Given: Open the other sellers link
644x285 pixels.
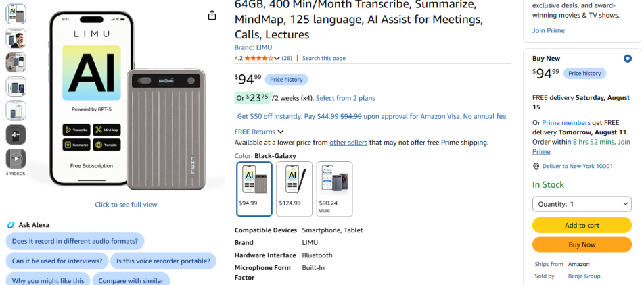Looking at the screenshot, I should click(348, 142).
